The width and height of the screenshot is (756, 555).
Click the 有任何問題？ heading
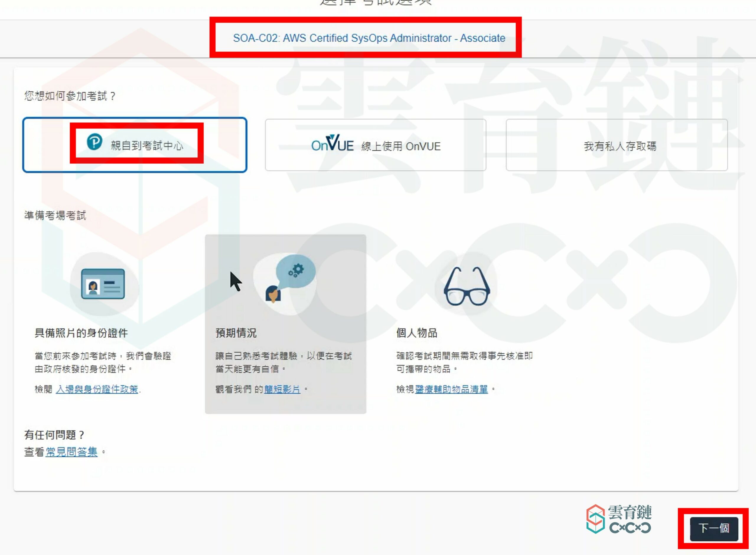(x=54, y=435)
